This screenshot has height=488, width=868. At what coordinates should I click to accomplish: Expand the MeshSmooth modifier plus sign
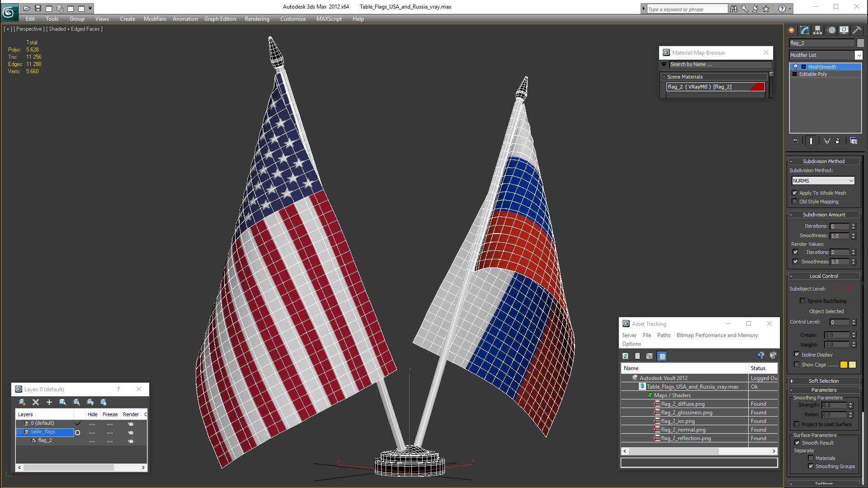click(803, 67)
